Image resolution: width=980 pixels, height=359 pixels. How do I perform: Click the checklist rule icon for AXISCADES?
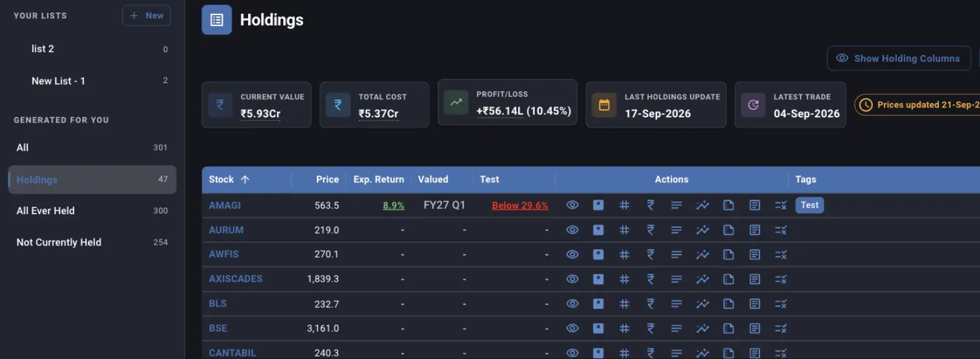point(780,279)
